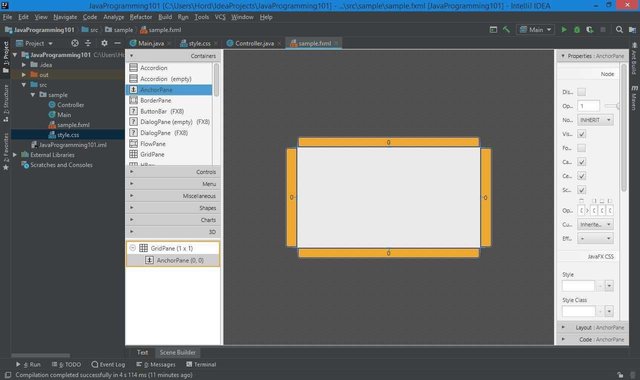This screenshot has height=380, width=640.
Task: Toggle the Cache checkbox
Action: pyautogui.click(x=582, y=162)
